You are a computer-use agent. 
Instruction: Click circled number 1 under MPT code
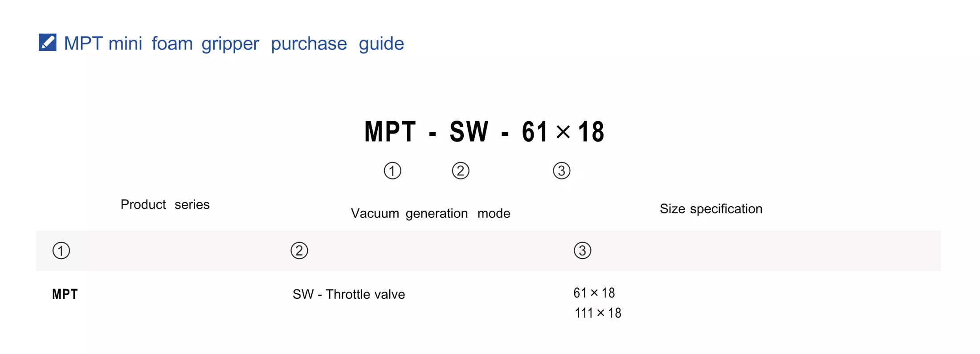tap(392, 171)
